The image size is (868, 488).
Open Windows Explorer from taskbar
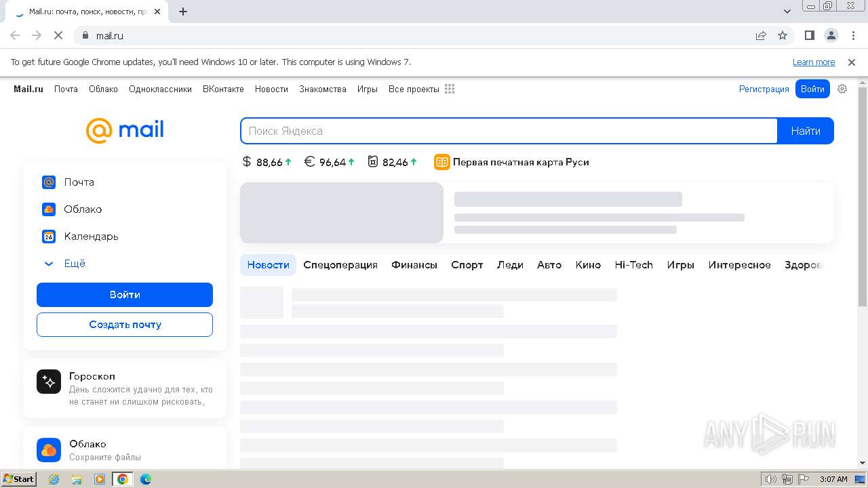coord(77,479)
